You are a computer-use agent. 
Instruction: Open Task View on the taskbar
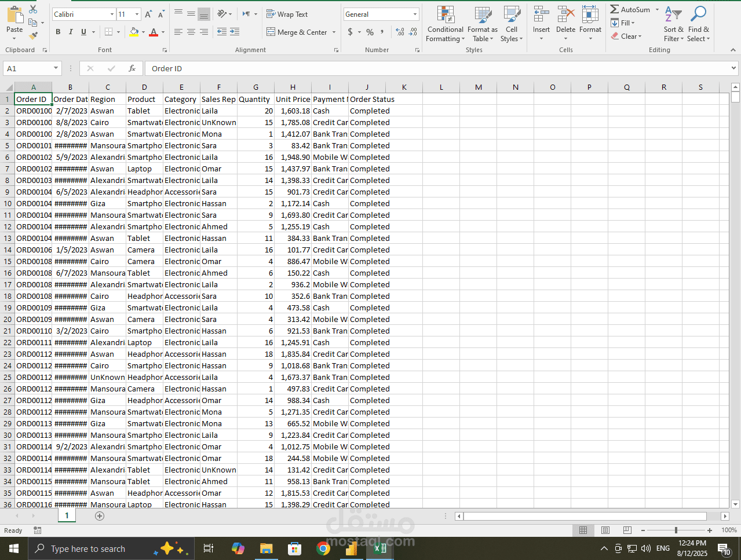tap(209, 548)
